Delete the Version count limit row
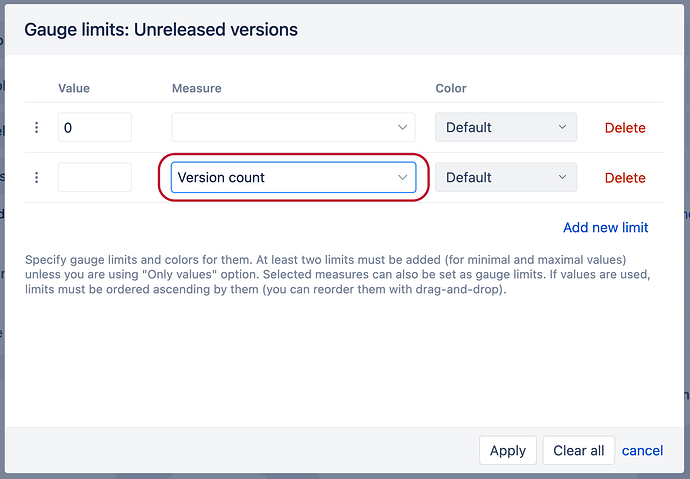The height and width of the screenshot is (479, 690). (x=625, y=178)
